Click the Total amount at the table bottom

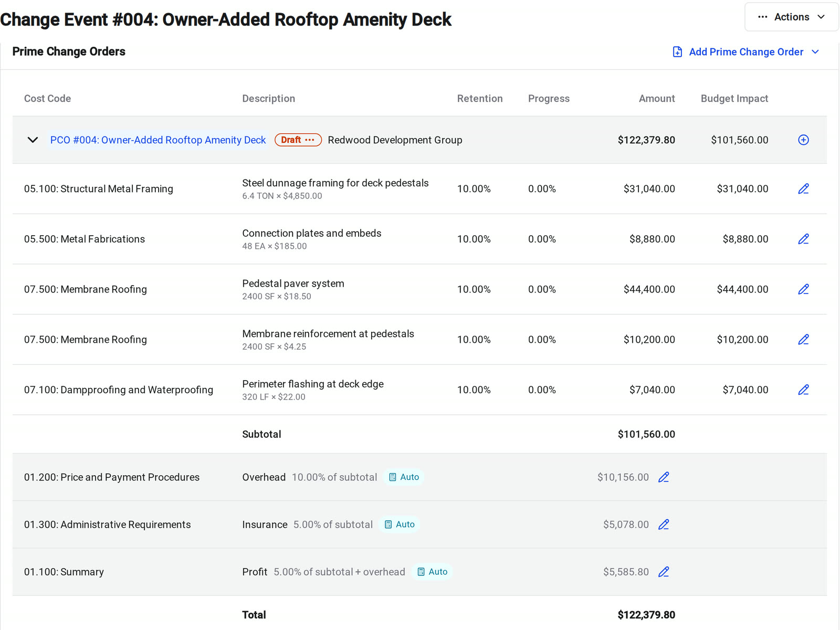[646, 615]
